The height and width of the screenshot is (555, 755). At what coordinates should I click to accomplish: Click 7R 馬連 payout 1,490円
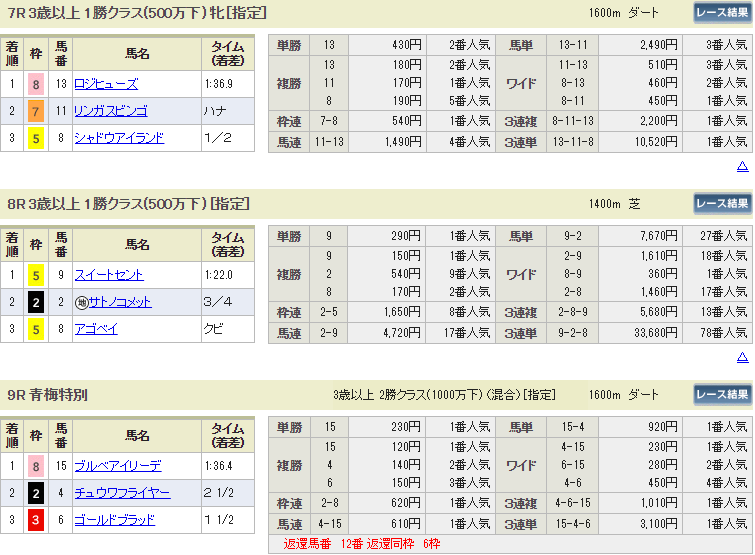[404, 142]
